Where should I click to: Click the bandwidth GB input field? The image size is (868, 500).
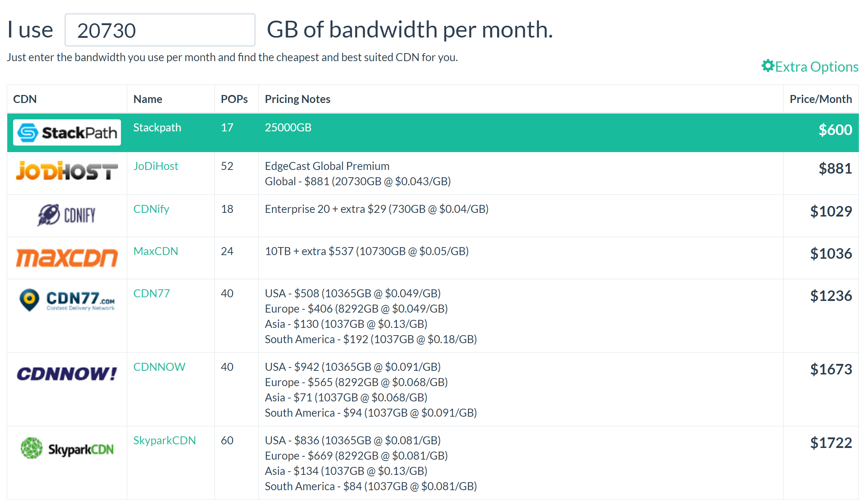(160, 30)
